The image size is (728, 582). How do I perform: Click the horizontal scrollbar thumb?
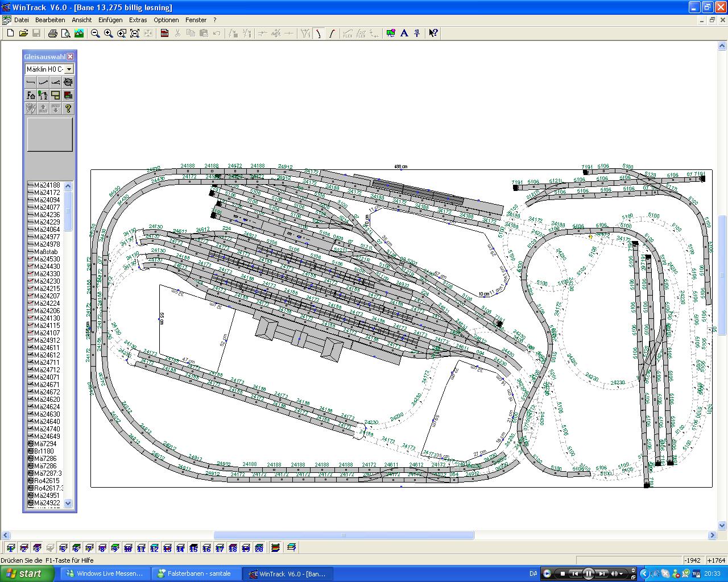344,535
